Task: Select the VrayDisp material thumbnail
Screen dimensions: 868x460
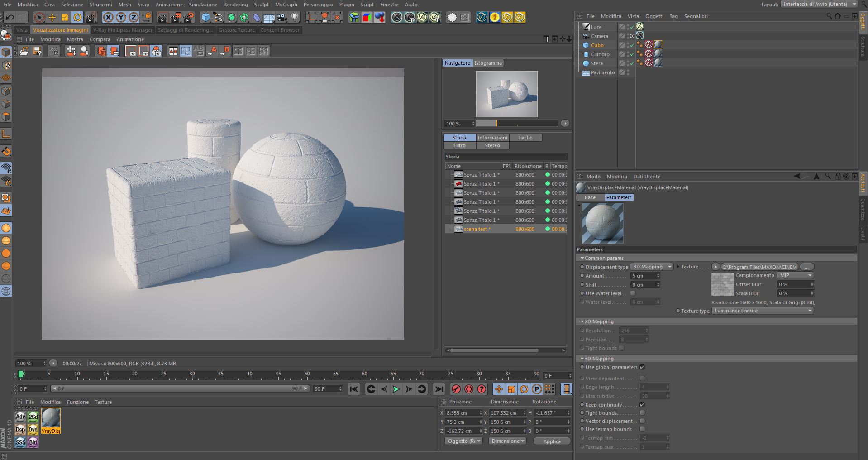Action: [x=51, y=419]
